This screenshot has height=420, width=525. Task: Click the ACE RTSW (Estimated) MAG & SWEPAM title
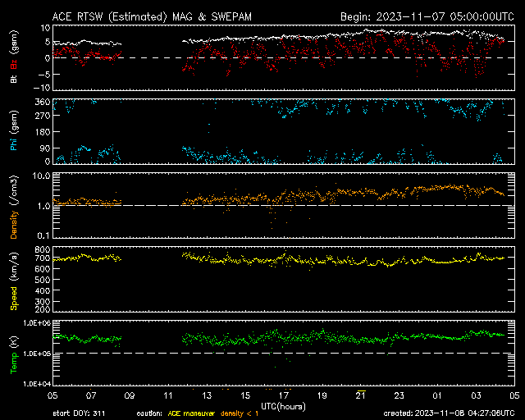click(153, 16)
